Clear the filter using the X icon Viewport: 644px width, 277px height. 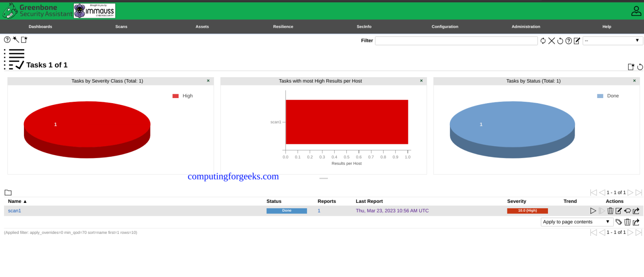552,41
